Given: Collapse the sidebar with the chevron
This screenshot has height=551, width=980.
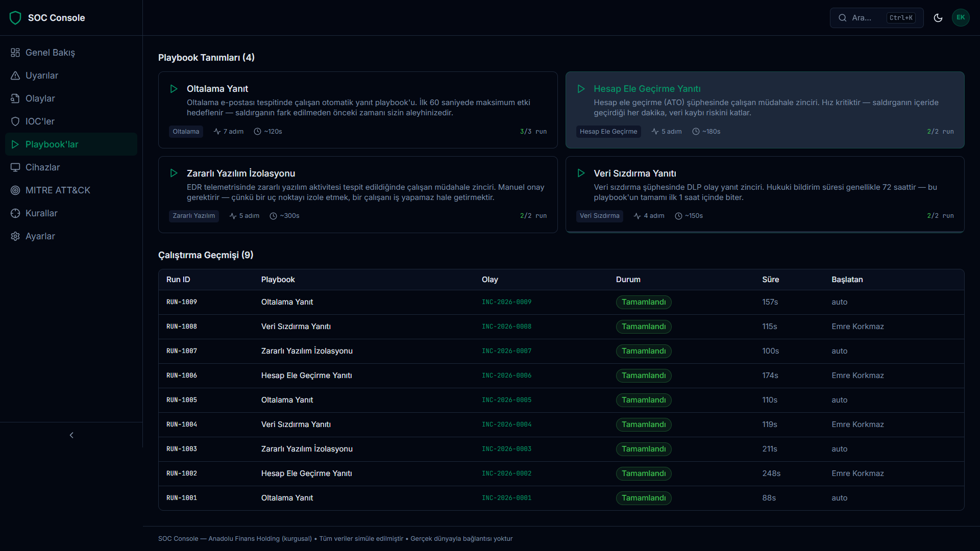Looking at the screenshot, I should [x=71, y=435].
